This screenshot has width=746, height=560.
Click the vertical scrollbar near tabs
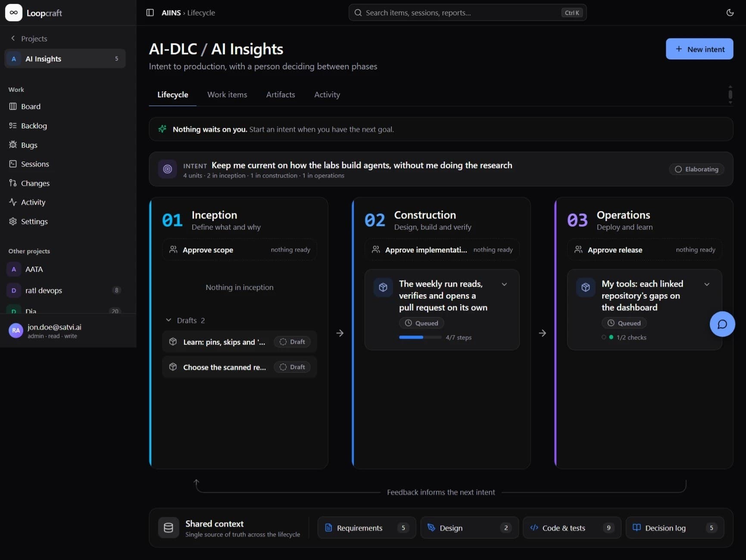pyautogui.click(x=730, y=94)
